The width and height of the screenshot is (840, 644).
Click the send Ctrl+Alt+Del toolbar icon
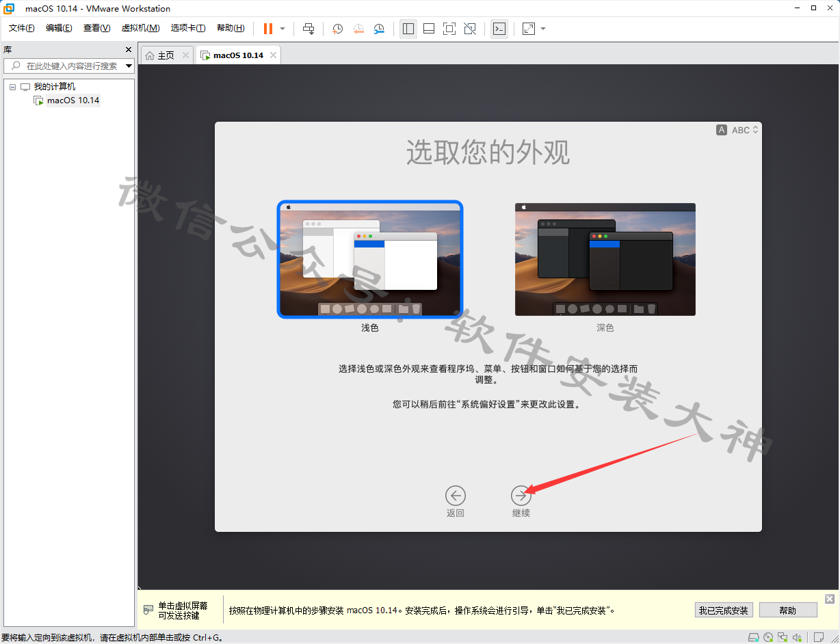(x=309, y=29)
